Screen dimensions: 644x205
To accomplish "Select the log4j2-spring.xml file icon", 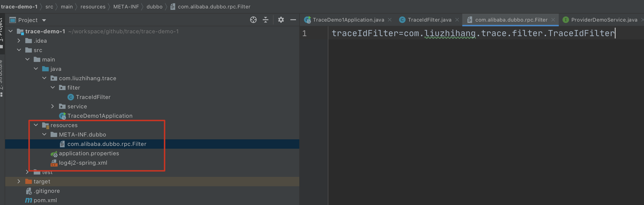I will tap(54, 163).
